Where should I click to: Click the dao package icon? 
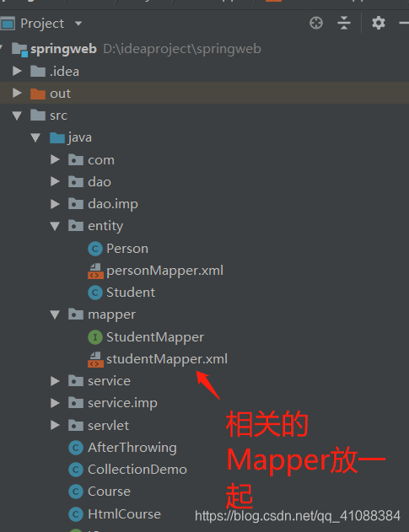76,182
